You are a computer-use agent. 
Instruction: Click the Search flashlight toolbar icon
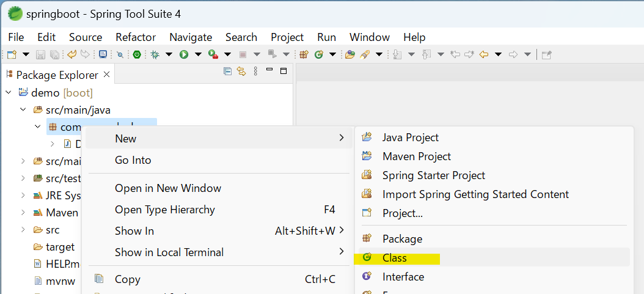coord(364,54)
